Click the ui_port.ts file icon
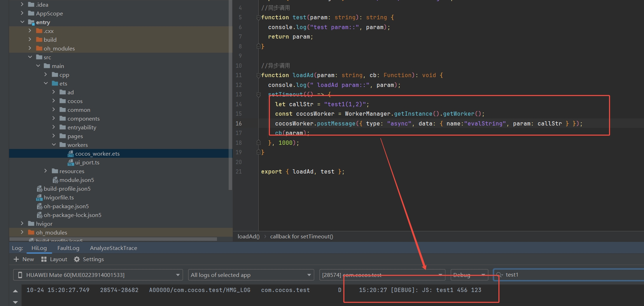Viewport: 644px width, 306px height. 71,162
